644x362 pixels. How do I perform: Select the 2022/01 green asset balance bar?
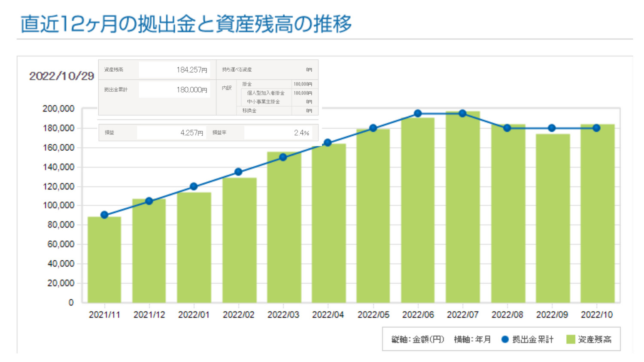(x=194, y=247)
